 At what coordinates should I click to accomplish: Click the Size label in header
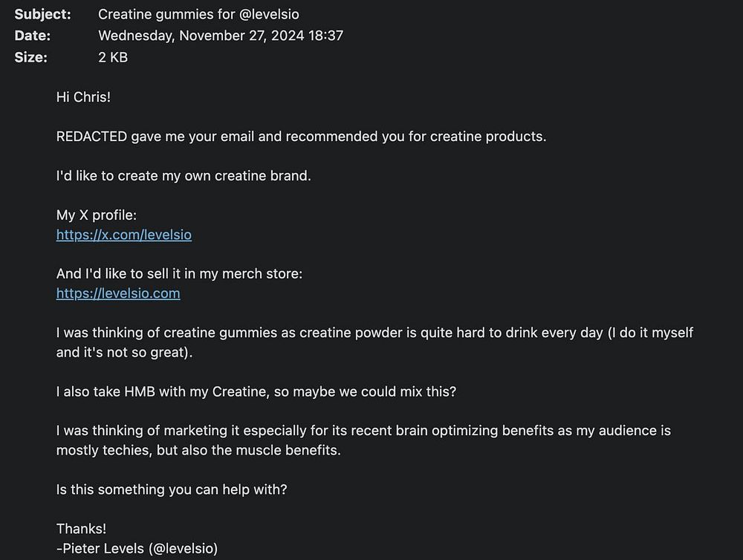tap(30, 56)
